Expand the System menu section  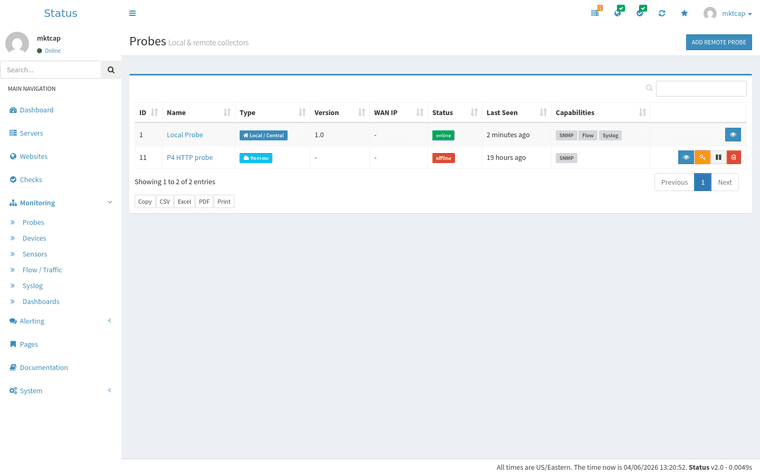[61, 391]
